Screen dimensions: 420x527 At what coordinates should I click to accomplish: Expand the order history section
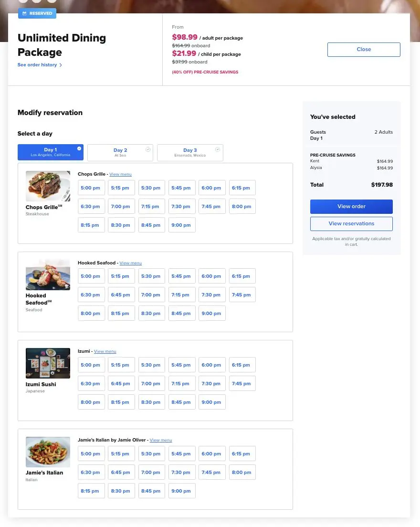coord(37,65)
